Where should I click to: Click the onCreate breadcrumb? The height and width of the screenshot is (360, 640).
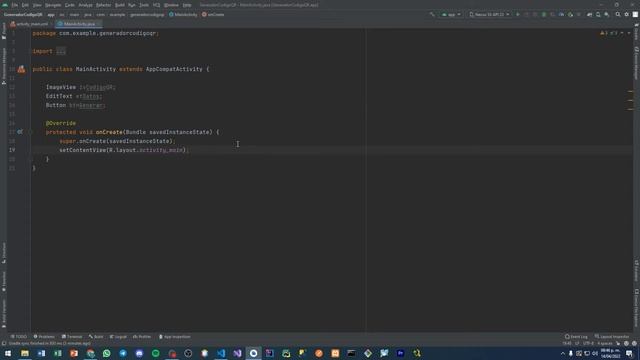pos(213,15)
